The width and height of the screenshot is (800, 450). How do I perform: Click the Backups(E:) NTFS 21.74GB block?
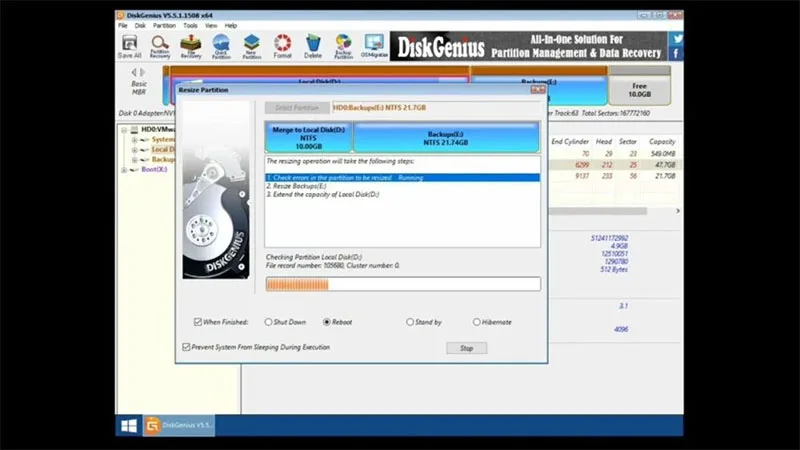(446, 138)
